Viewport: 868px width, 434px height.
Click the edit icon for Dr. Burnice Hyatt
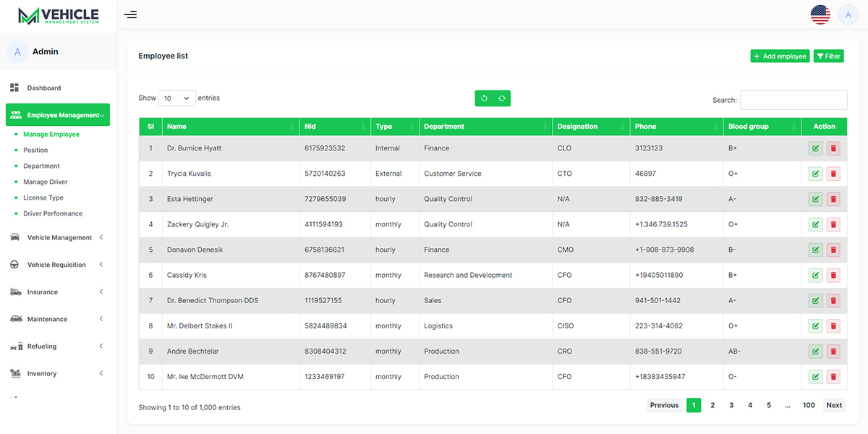pyautogui.click(x=815, y=148)
